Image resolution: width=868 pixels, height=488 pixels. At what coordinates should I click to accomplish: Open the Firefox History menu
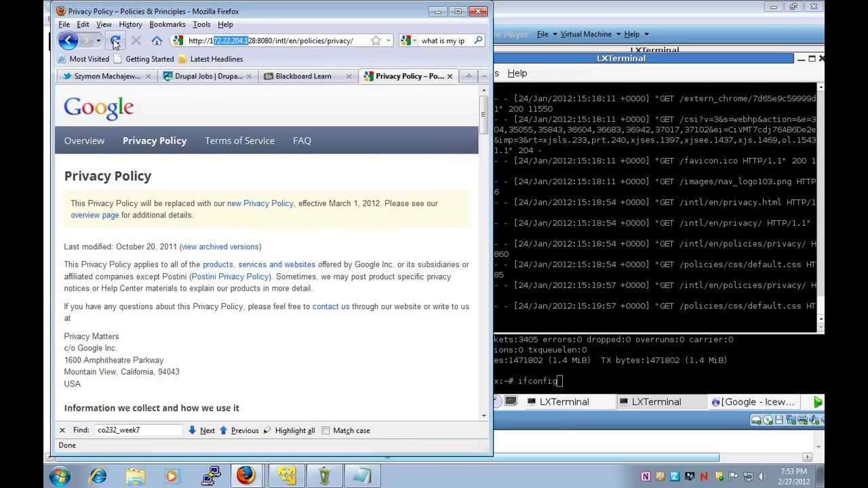coord(130,24)
